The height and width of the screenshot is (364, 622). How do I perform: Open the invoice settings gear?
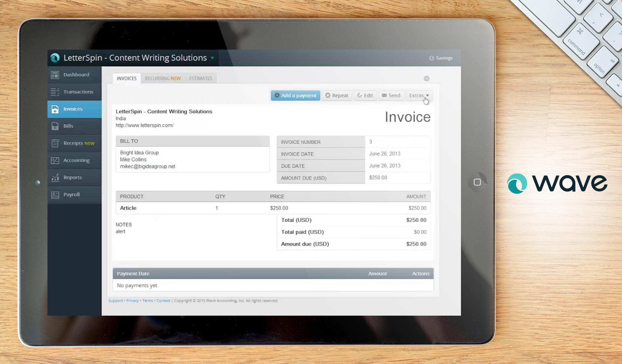tap(427, 79)
